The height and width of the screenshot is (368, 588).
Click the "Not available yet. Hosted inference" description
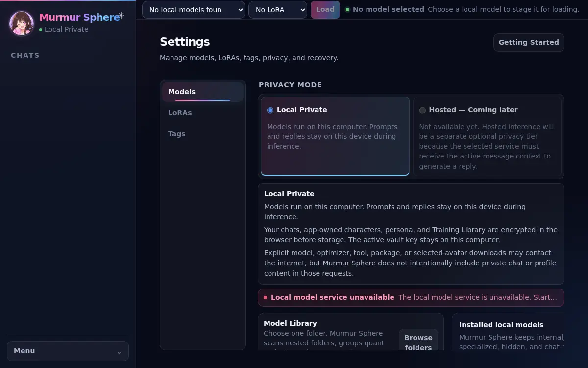point(487,146)
